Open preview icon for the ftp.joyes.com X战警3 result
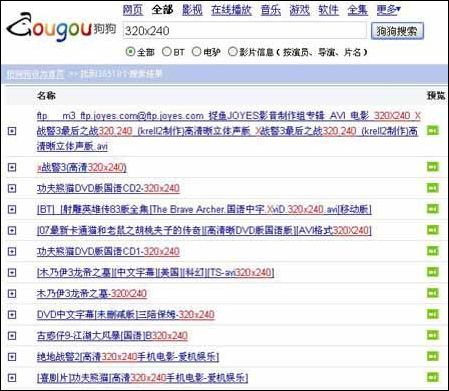Viewport: 449px width, 391px height. coord(433,131)
